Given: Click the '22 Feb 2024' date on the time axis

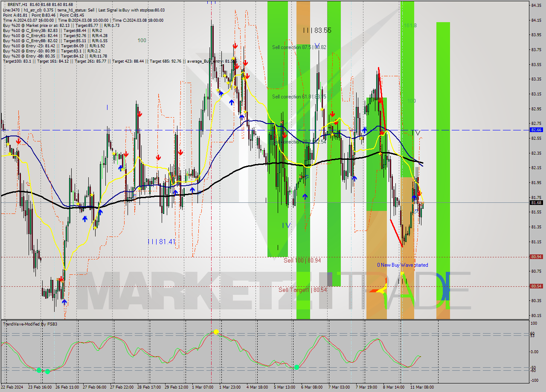Looking at the screenshot, I should click(x=12, y=387).
